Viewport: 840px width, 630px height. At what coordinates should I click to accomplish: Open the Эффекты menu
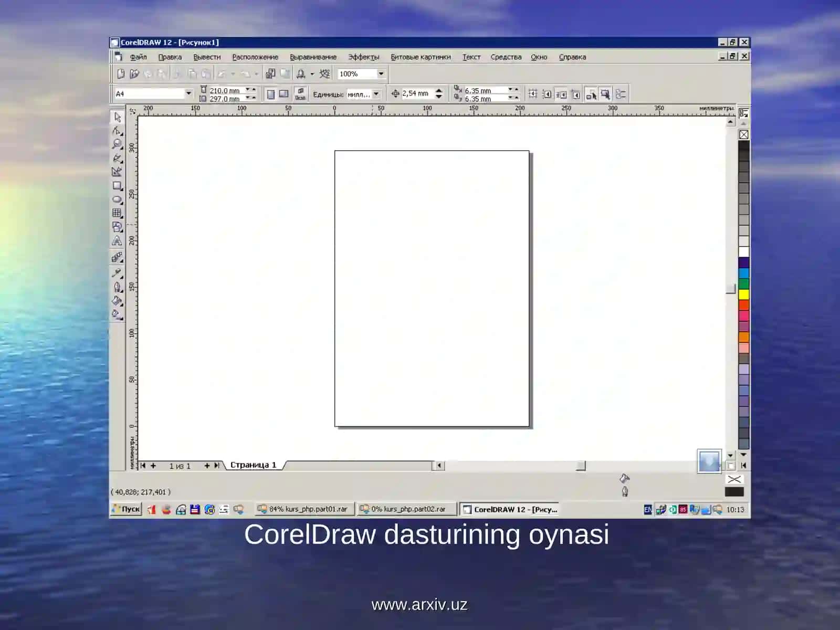pos(363,57)
